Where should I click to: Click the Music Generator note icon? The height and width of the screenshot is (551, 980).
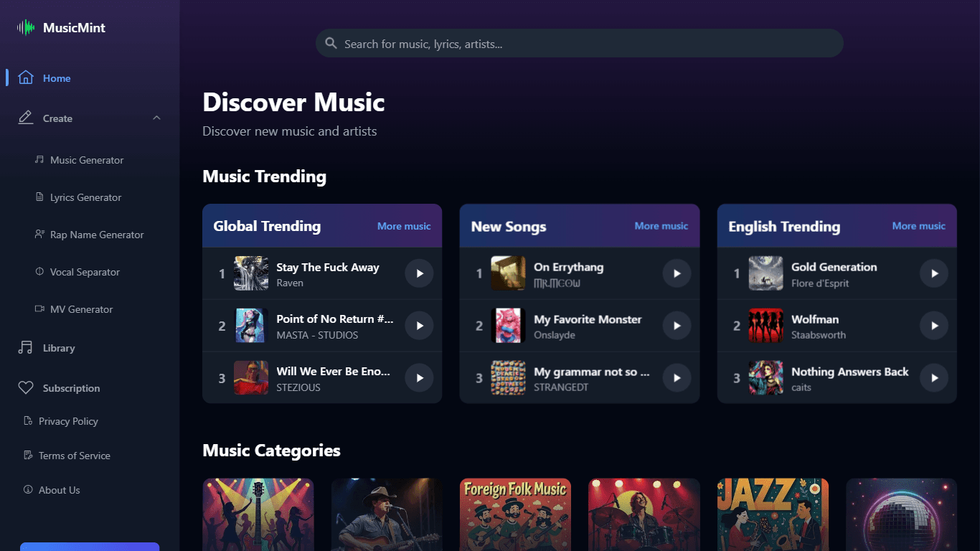click(39, 159)
